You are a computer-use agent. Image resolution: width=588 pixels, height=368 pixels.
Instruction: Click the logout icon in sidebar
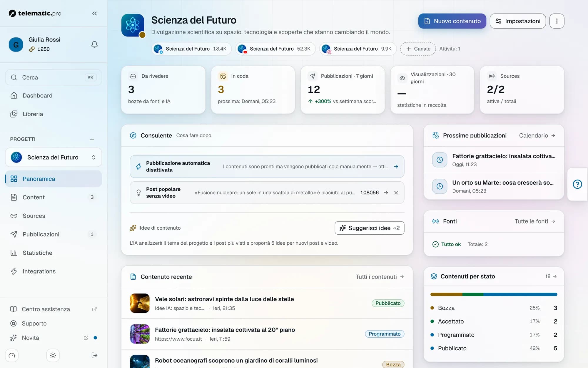click(94, 355)
